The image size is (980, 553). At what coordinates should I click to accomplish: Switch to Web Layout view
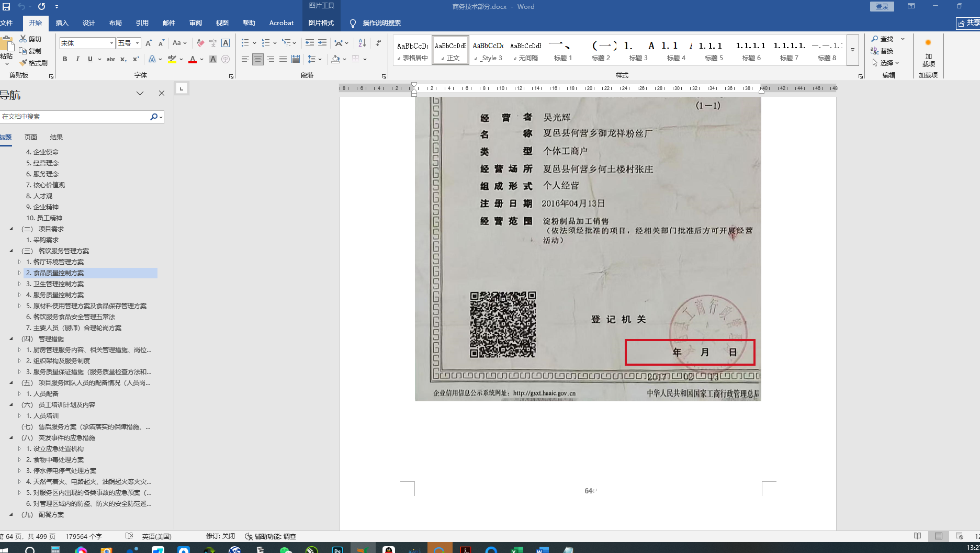(x=959, y=536)
